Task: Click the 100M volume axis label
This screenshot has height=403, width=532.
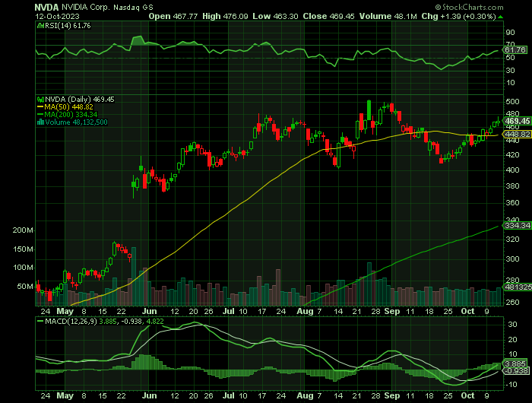Action: tap(23, 268)
